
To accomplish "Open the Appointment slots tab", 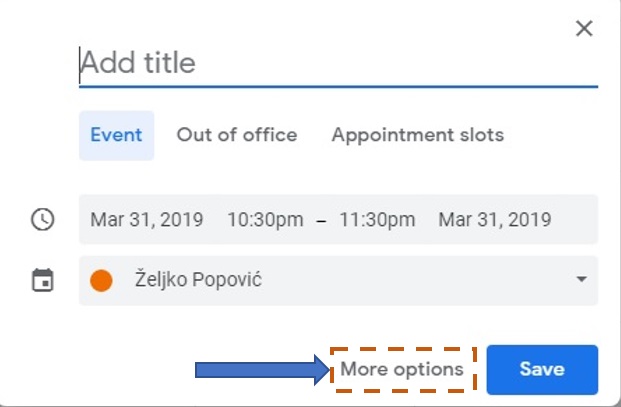I will coord(418,135).
